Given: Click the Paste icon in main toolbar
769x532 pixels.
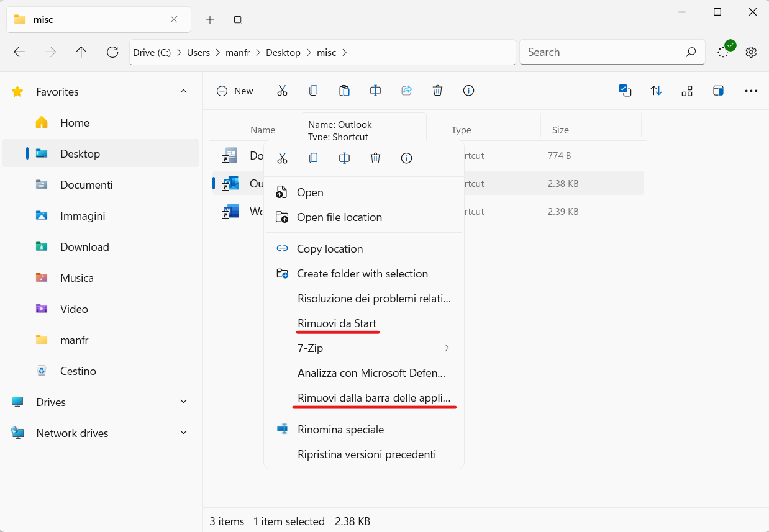Looking at the screenshot, I should pyautogui.click(x=344, y=91).
